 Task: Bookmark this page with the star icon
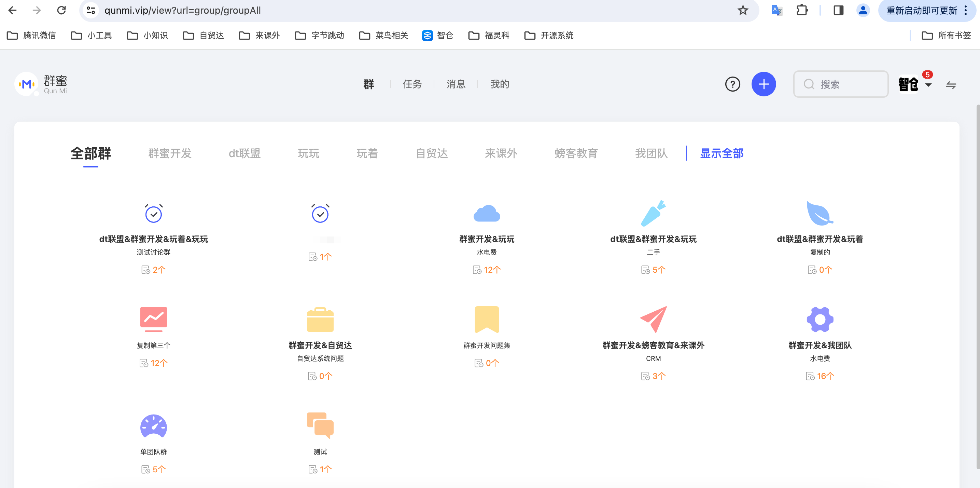click(743, 10)
